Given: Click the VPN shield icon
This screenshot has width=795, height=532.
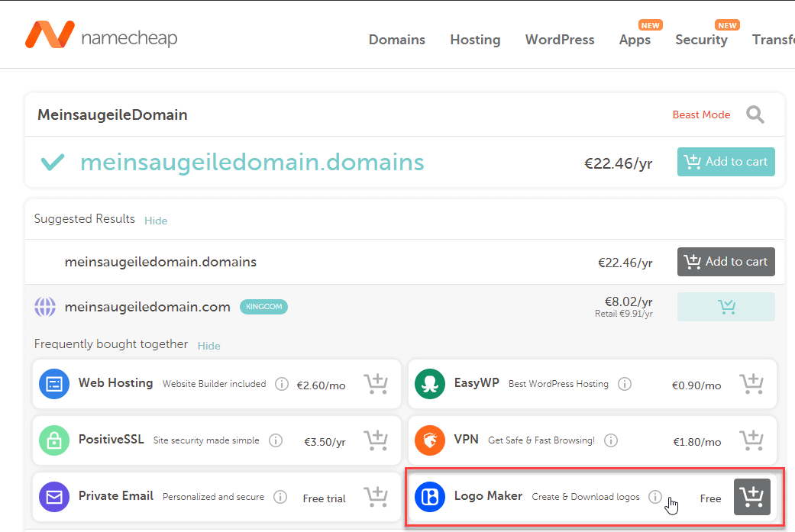Looking at the screenshot, I should [429, 440].
